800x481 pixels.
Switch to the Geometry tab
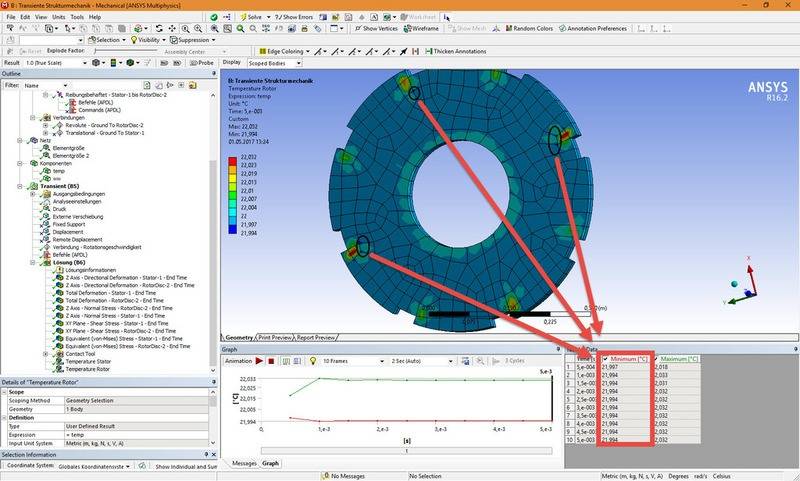click(x=238, y=337)
